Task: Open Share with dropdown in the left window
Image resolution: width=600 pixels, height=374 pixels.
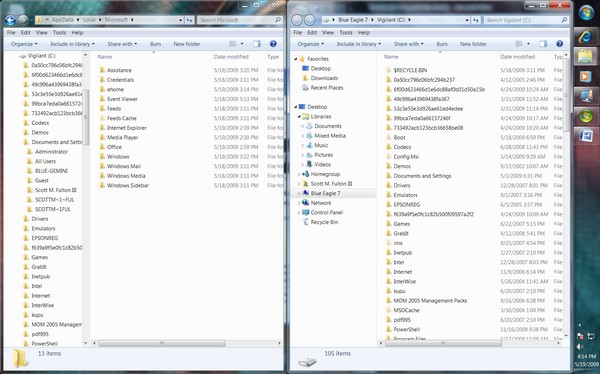Action: pos(122,44)
